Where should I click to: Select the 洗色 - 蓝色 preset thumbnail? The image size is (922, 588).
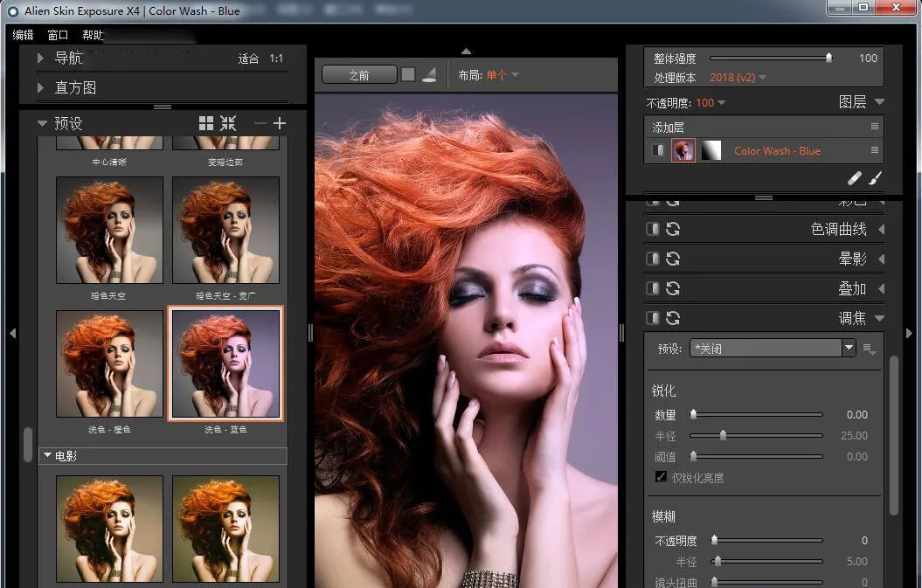[x=225, y=363]
